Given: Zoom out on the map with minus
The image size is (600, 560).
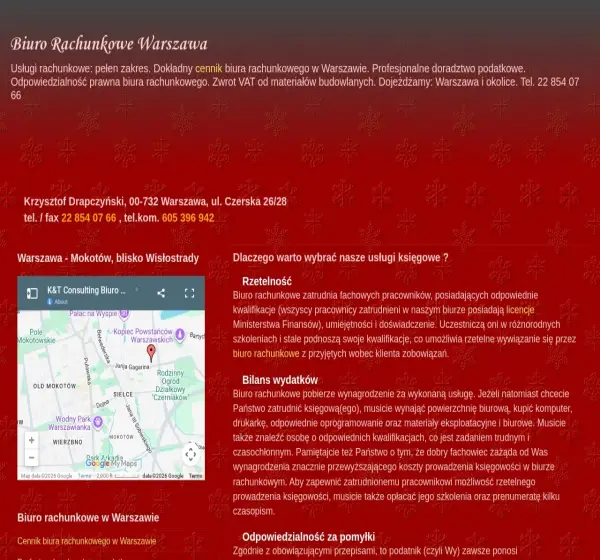Looking at the screenshot, I should [x=32, y=457].
